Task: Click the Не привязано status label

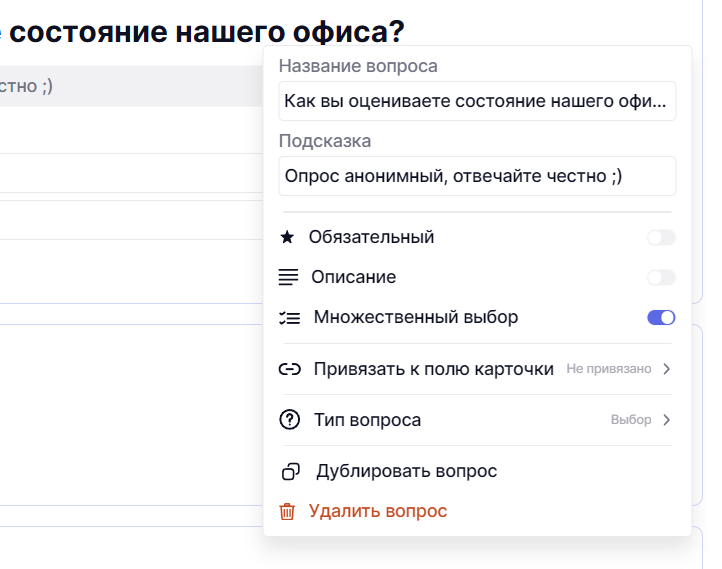Action: pos(608,369)
